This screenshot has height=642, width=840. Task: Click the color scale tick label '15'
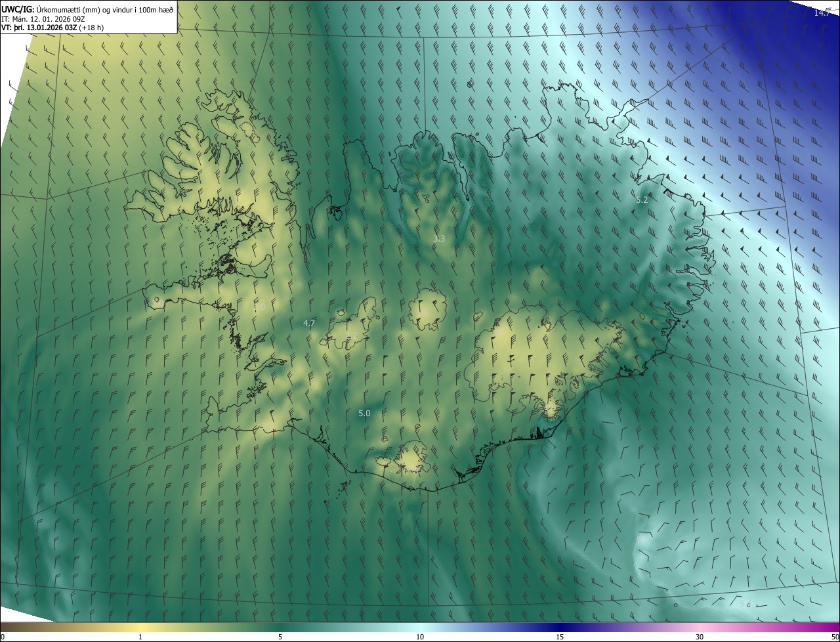[x=560, y=637]
